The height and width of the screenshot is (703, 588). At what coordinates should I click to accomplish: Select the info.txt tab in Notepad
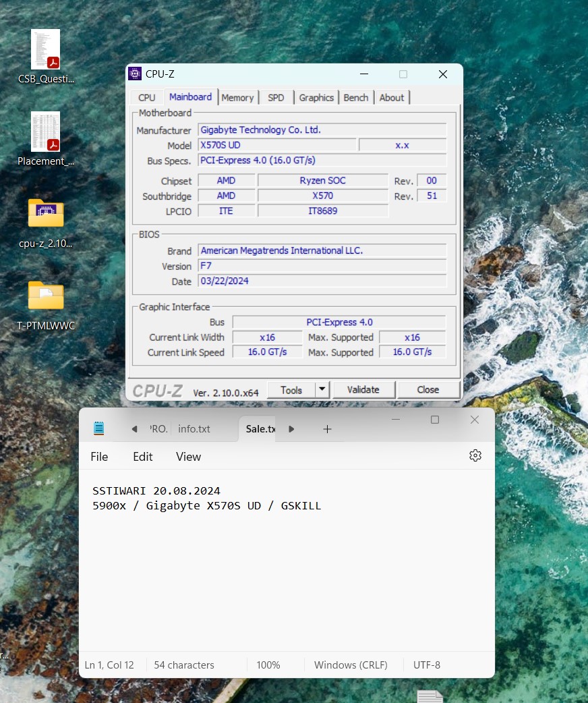click(194, 429)
